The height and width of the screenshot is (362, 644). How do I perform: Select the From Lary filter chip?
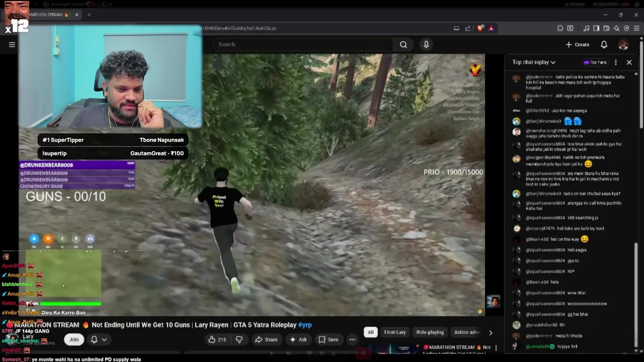395,332
